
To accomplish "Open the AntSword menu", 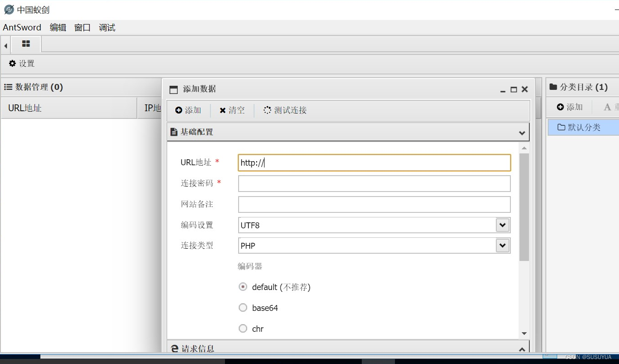I will point(22,28).
